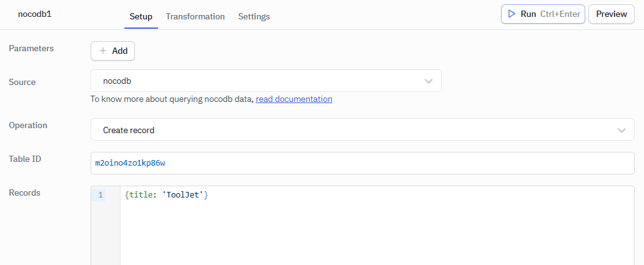Click the Parameters label

click(31, 48)
